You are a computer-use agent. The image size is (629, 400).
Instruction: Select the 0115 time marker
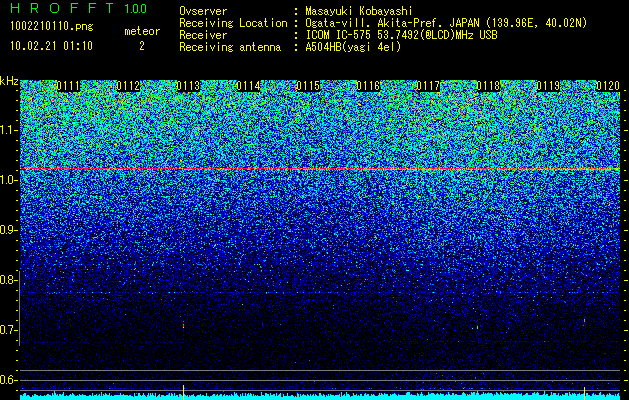308,86
